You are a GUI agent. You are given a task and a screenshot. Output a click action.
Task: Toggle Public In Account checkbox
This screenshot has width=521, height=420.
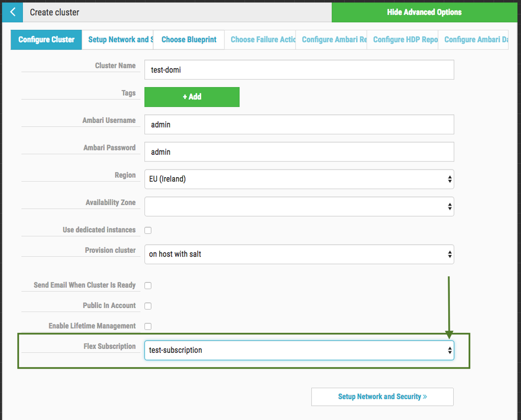pos(148,306)
